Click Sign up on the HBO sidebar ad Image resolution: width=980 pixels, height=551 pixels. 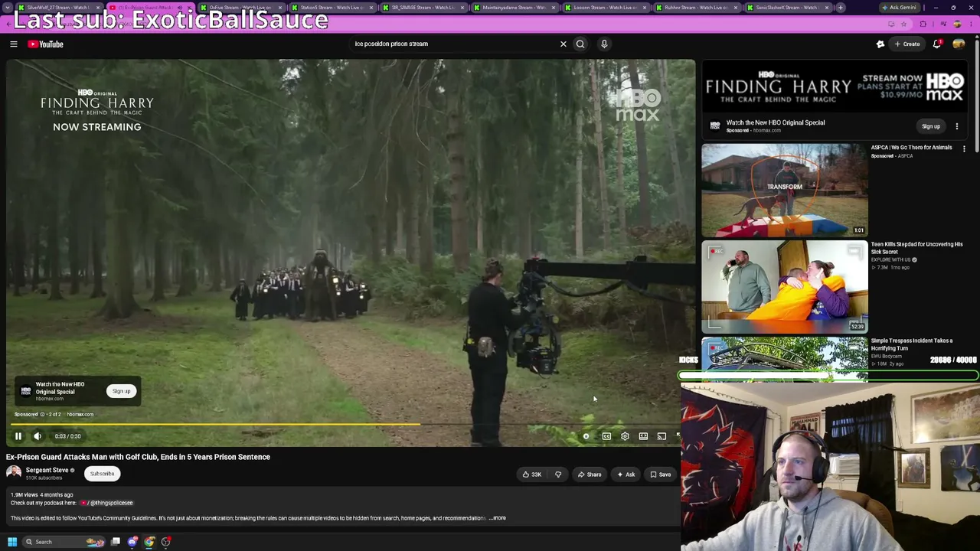point(931,126)
